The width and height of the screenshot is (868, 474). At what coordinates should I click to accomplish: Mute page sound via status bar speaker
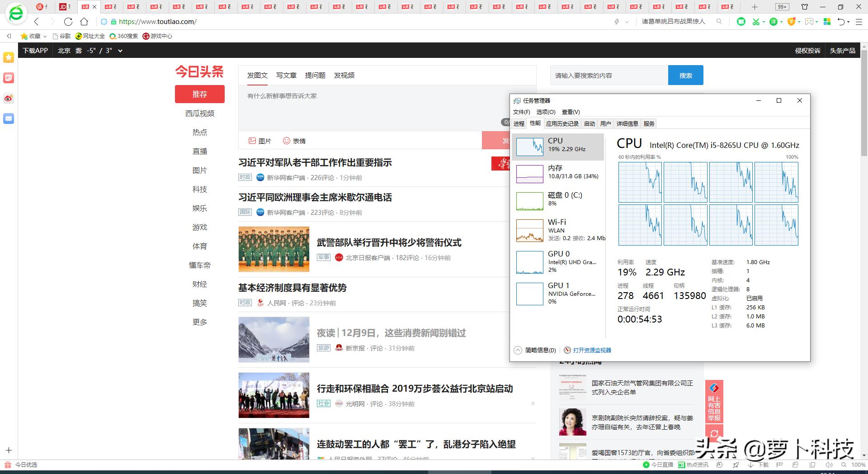(828, 465)
